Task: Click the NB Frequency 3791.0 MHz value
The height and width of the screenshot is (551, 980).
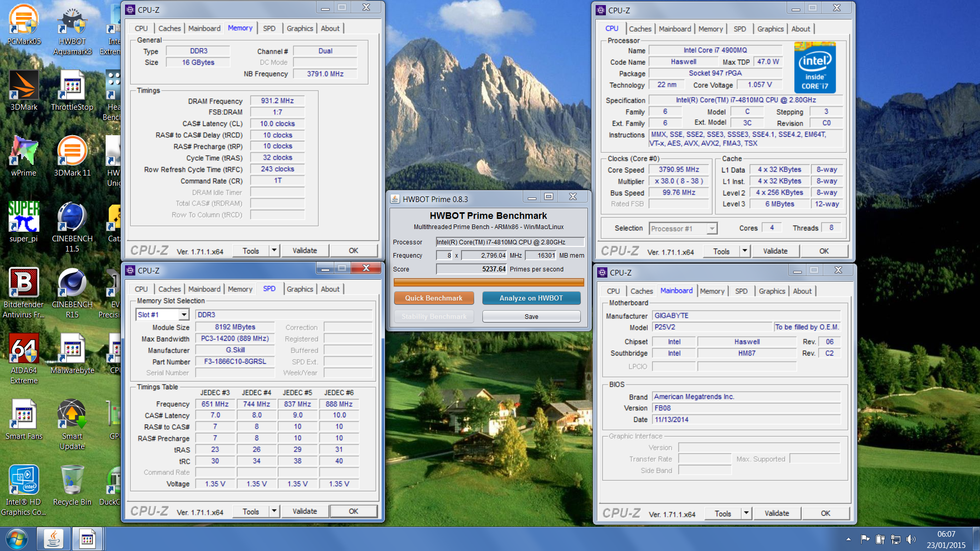Action: point(325,74)
